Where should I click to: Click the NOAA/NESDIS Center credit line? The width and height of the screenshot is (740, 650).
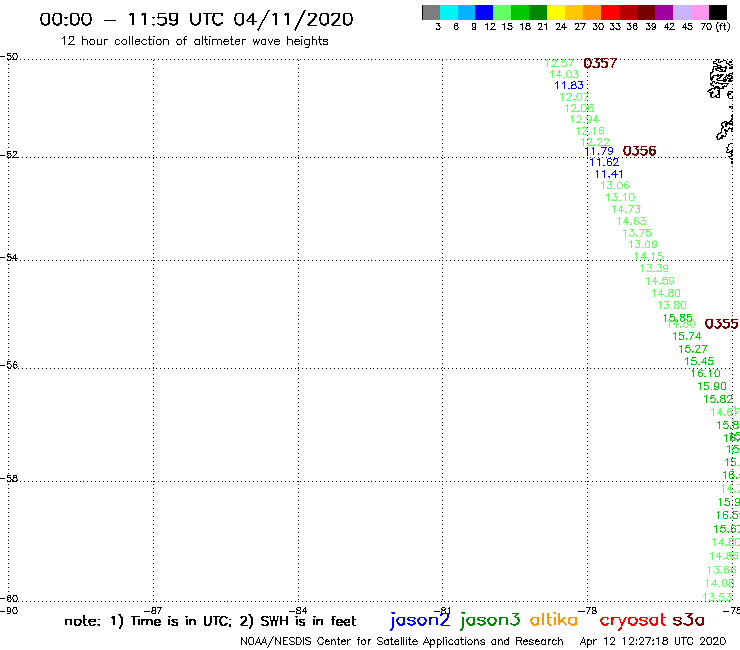coord(402,641)
